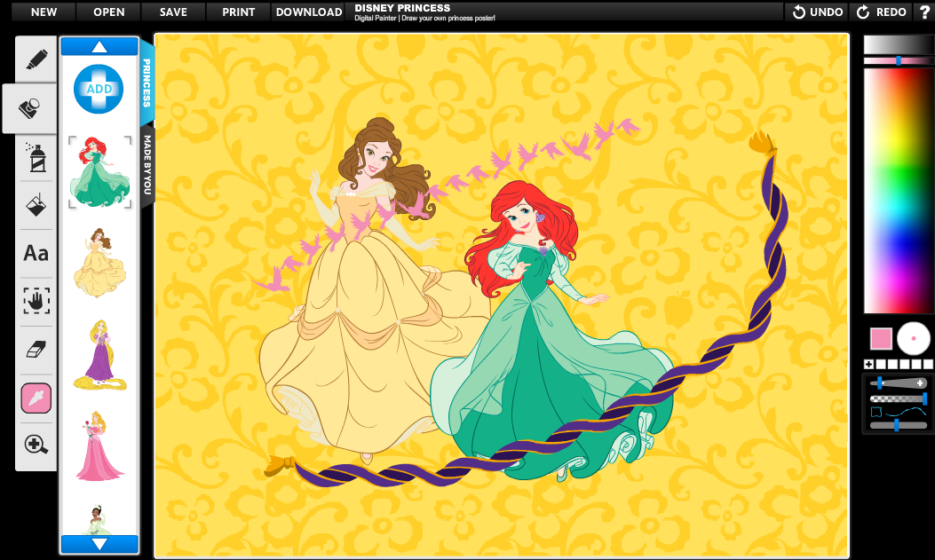The width and height of the screenshot is (935, 560).
Task: Select the marker pen drawing tool
Action: pyautogui.click(x=36, y=59)
